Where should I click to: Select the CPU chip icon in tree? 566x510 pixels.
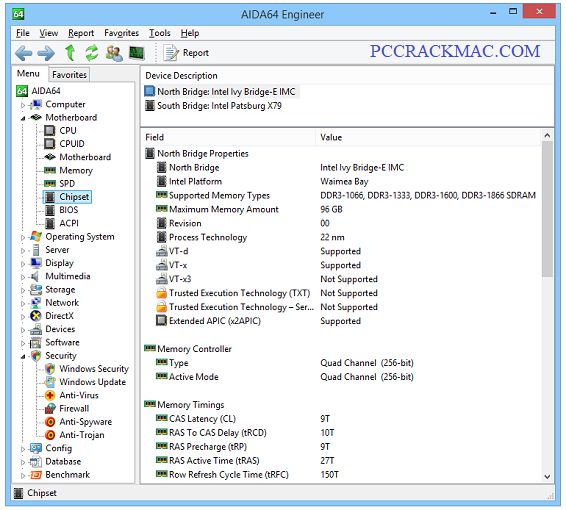(x=49, y=130)
